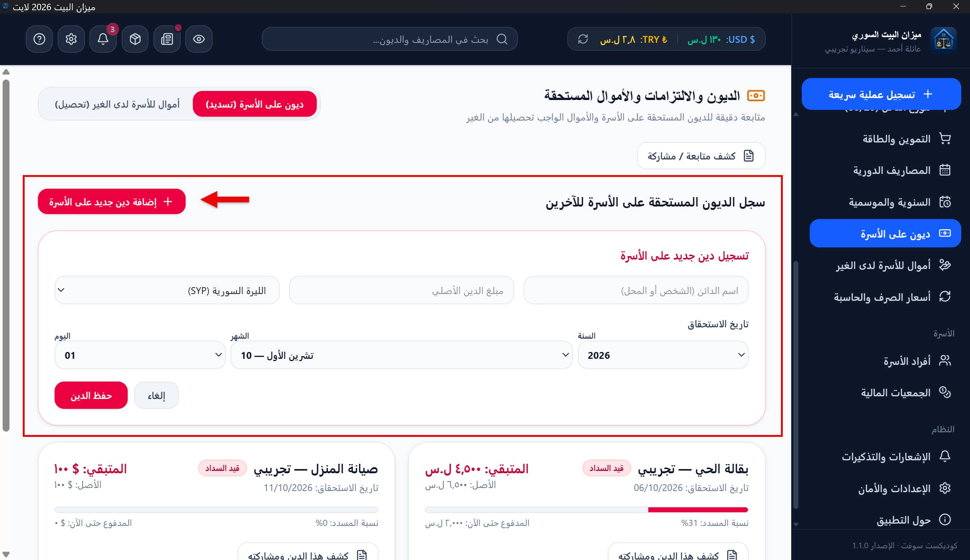Click the hand-coins icon beside أموال للأسرة لدى الغير
970x560 pixels.
pyautogui.click(x=945, y=265)
